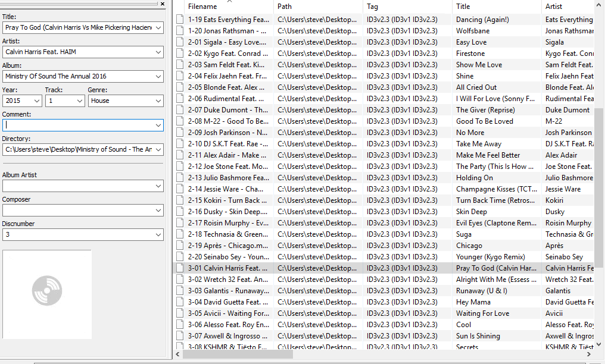Select title cell 'Sun Is Shining'
Image resolution: width=605 pixels, height=364 pixels.
pyautogui.click(x=478, y=336)
